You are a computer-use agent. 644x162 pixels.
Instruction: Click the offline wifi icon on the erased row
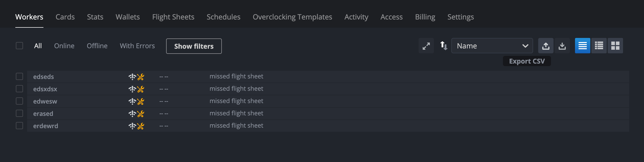pyautogui.click(x=132, y=113)
